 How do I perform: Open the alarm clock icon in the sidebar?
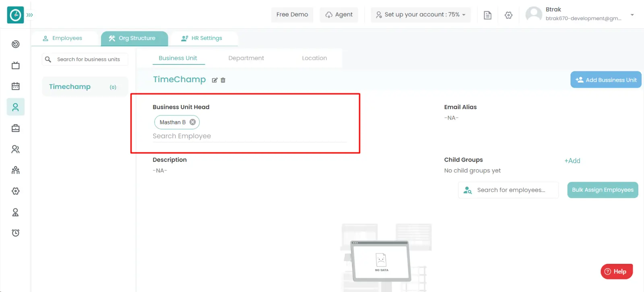pos(16,233)
